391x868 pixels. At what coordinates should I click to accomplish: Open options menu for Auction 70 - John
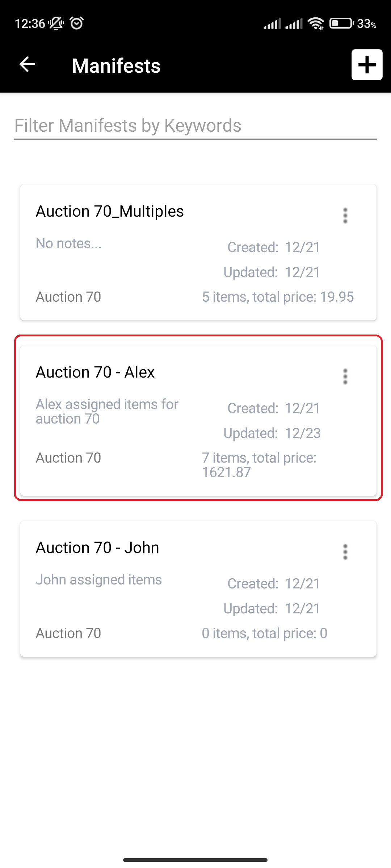(x=345, y=552)
